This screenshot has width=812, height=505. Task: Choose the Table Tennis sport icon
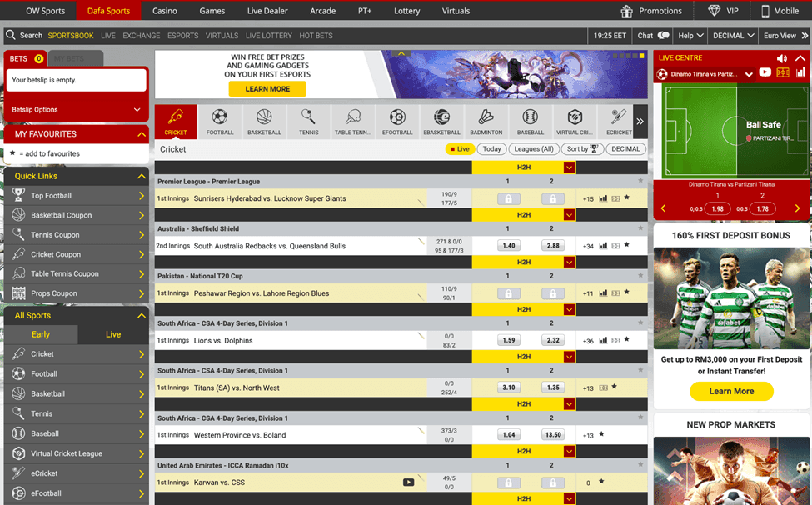(353, 122)
